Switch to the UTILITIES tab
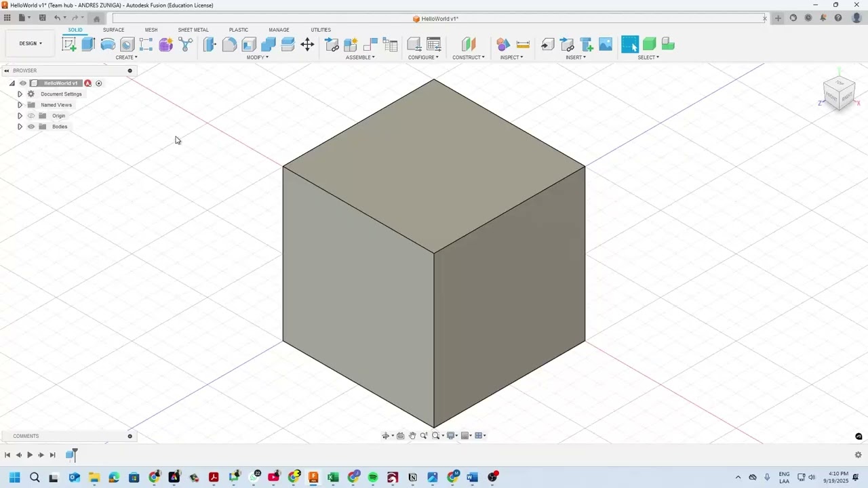 point(321,30)
